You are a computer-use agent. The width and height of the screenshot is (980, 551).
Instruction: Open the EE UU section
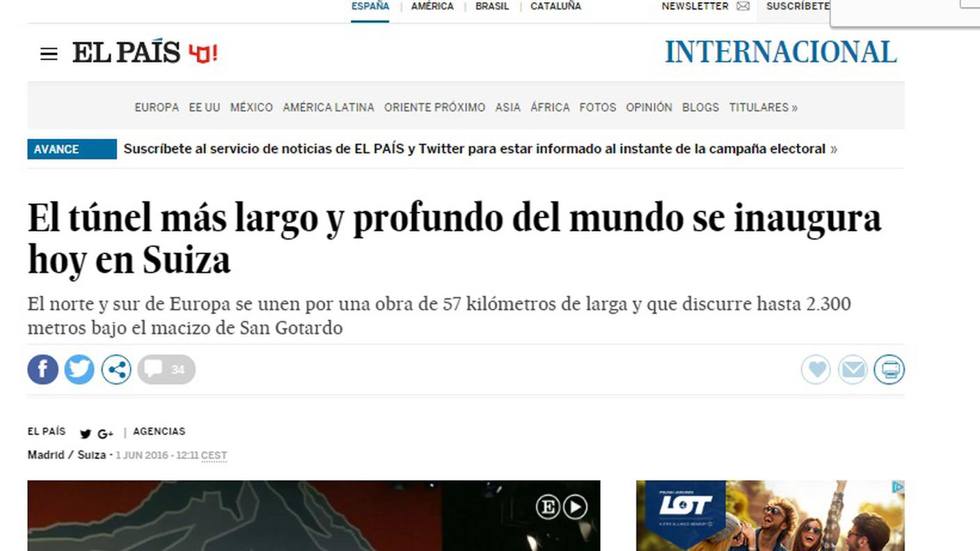point(205,107)
